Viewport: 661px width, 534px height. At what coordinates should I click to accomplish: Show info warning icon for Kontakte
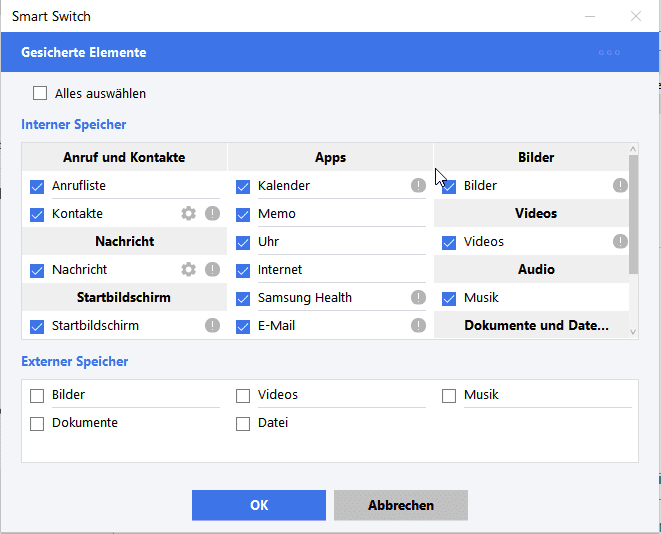pos(212,213)
